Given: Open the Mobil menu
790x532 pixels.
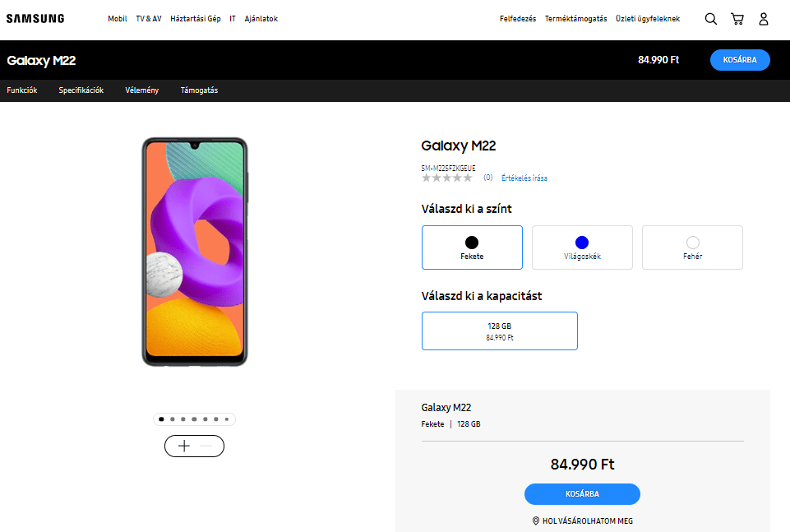Looking at the screenshot, I should coord(118,19).
